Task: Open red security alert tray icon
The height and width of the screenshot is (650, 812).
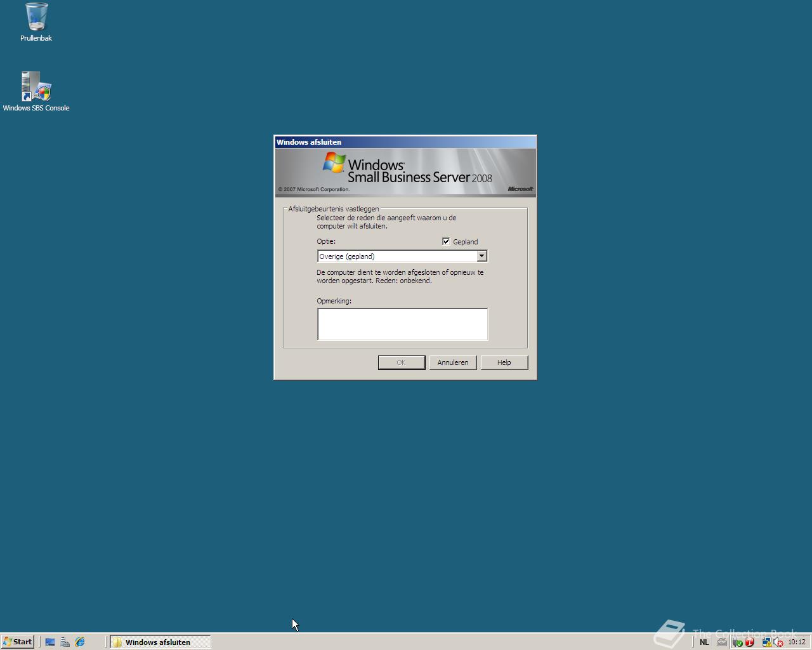Action: click(749, 642)
